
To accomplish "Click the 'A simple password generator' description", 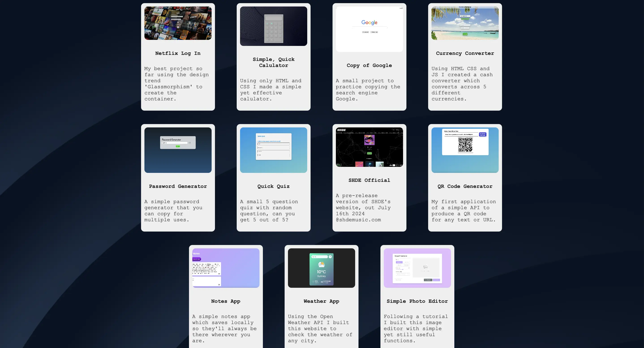I will tap(173, 211).
